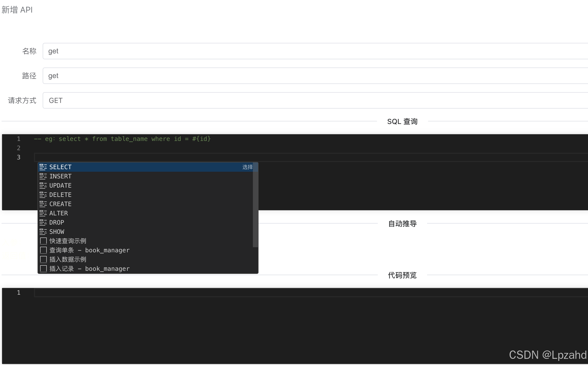The height and width of the screenshot is (365, 588).
Task: Click the keyword icon beside SELECT suggestion
Action: [x=43, y=167]
